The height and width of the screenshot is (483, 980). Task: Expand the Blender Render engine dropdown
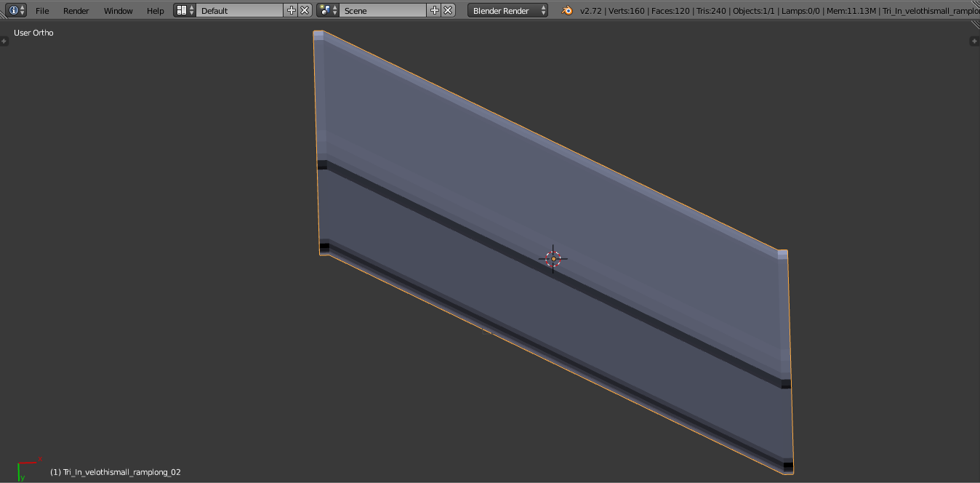[508, 10]
